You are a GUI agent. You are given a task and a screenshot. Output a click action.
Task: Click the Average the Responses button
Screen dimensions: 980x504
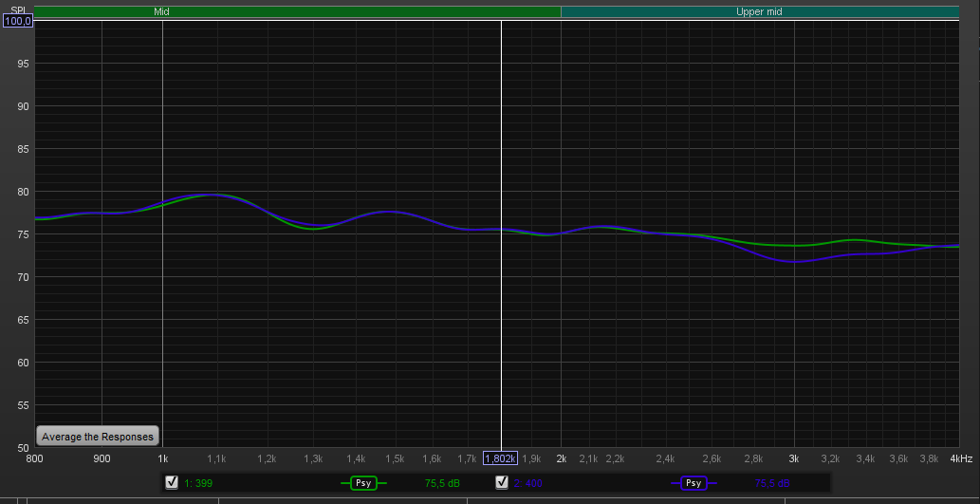(98, 437)
